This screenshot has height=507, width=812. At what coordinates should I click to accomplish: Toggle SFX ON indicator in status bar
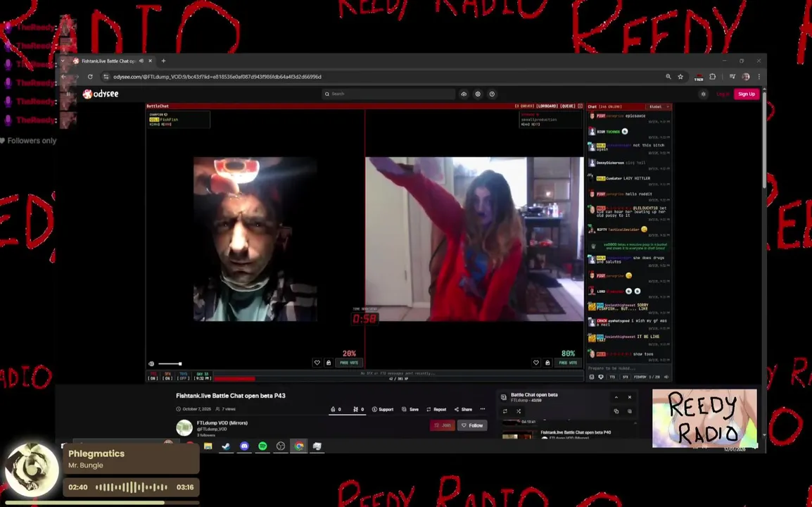coord(167,376)
